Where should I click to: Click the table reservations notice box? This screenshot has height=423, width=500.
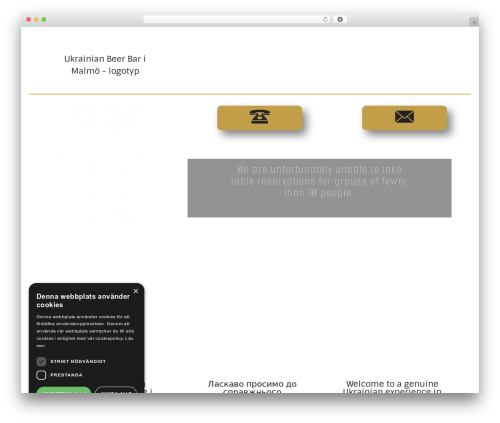[x=319, y=188]
